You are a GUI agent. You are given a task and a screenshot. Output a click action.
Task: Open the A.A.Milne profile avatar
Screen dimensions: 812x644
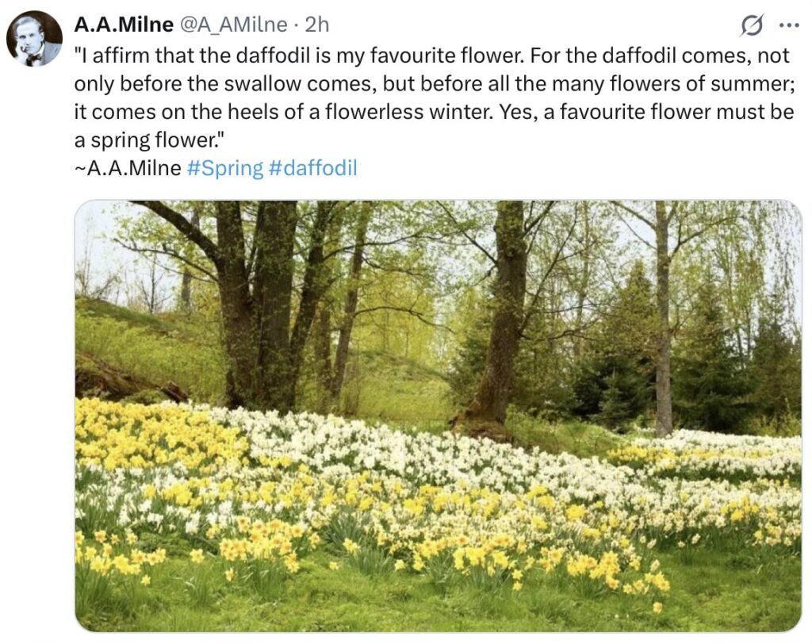pyautogui.click(x=34, y=38)
